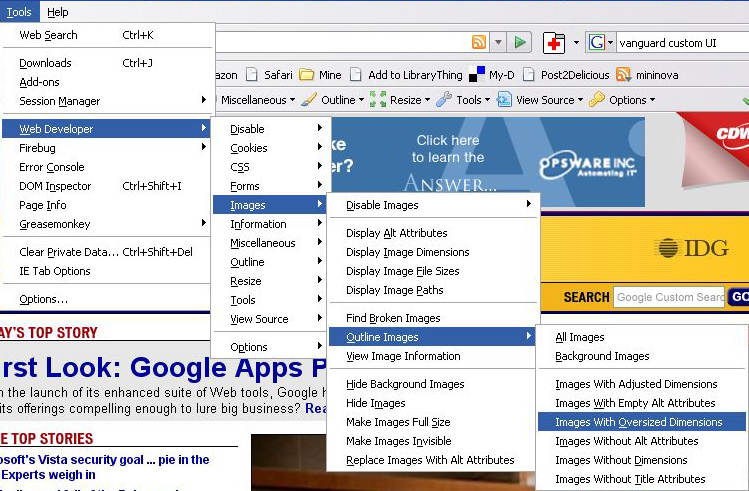749x491 pixels.
Task: Open Downloads from Tools menu
Action: pos(107,63)
